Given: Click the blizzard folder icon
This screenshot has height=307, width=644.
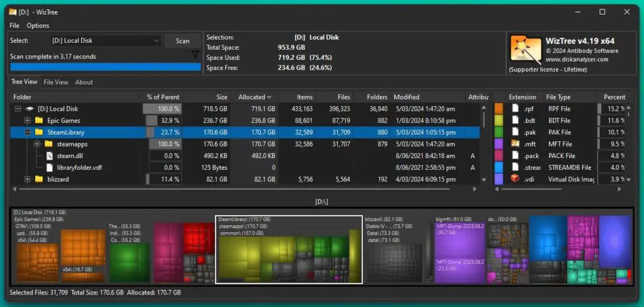Looking at the screenshot, I should point(39,179).
